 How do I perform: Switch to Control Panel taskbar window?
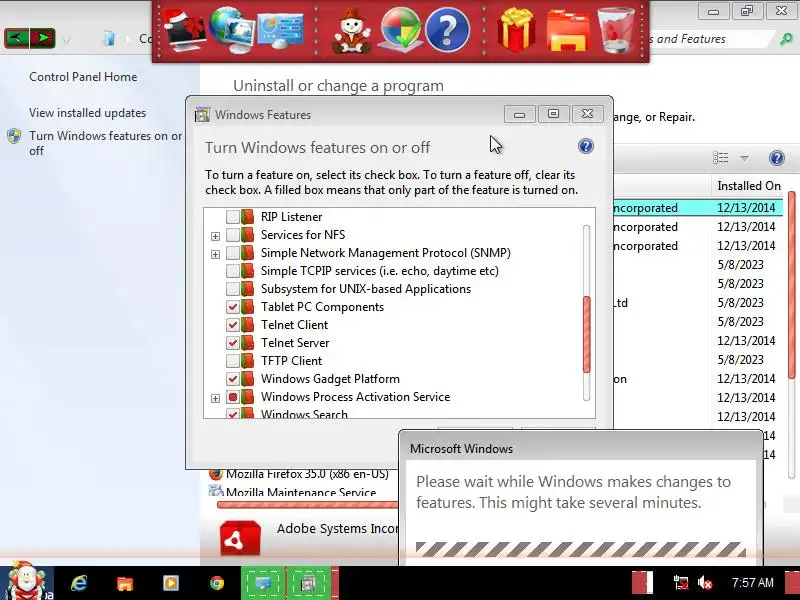263,583
